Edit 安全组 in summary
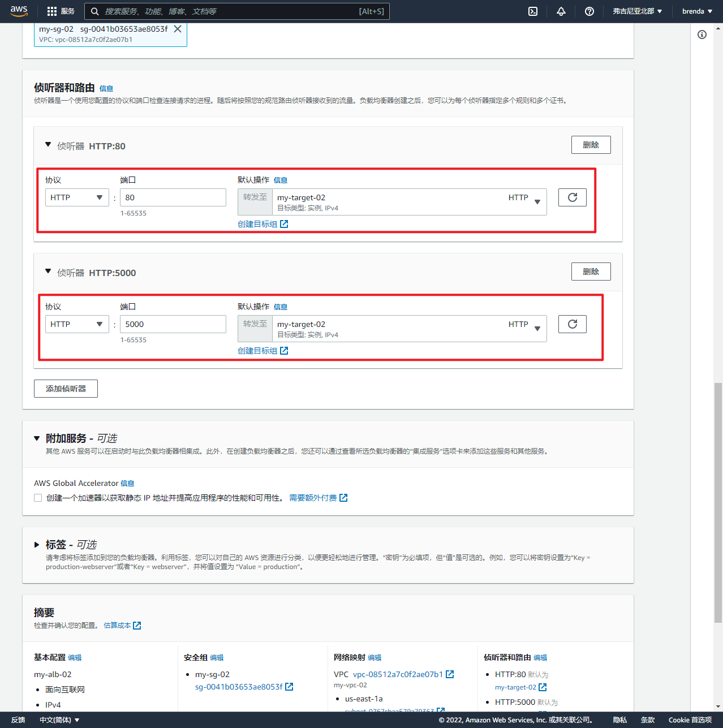 [x=217, y=657]
